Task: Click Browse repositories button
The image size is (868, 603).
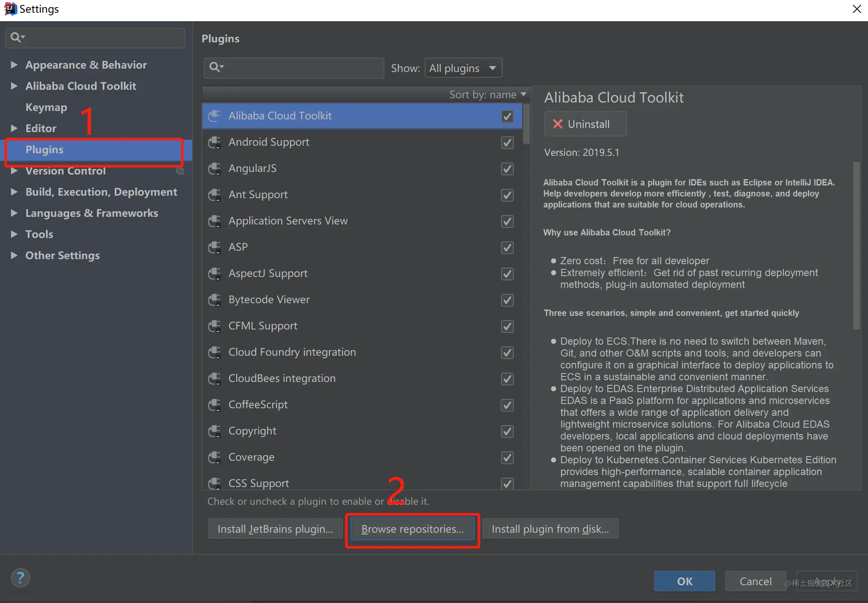Action: click(x=412, y=529)
